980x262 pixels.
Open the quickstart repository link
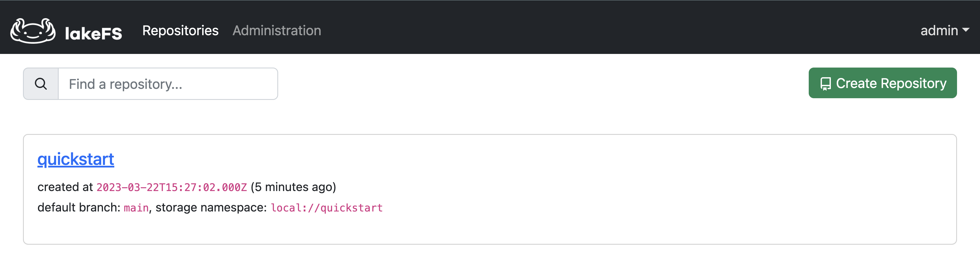76,159
